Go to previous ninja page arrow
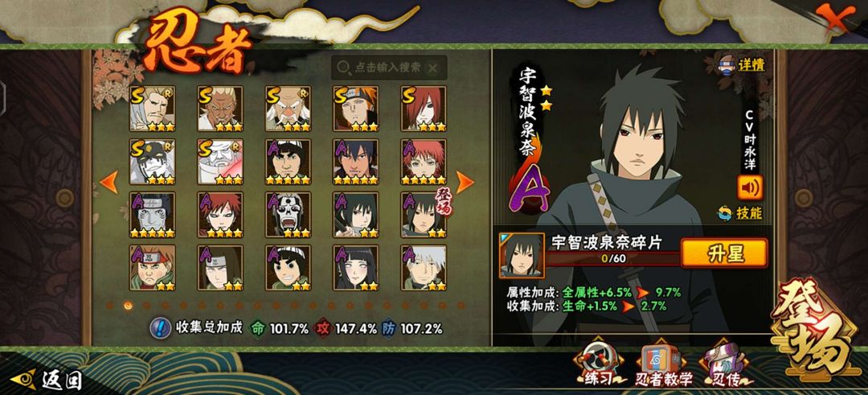This screenshot has width=868, height=395. (x=109, y=183)
